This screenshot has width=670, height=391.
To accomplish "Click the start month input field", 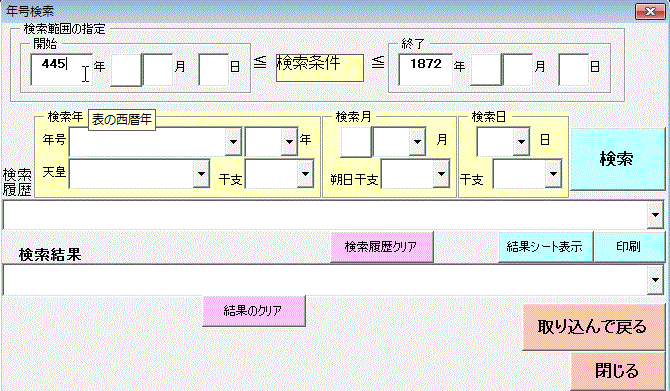I will [157, 69].
